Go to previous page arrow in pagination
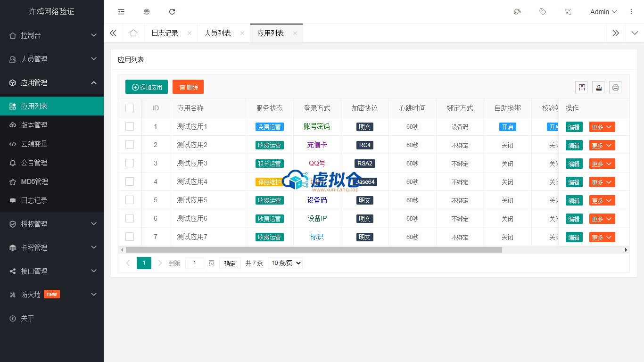The width and height of the screenshot is (644, 362). (128, 263)
